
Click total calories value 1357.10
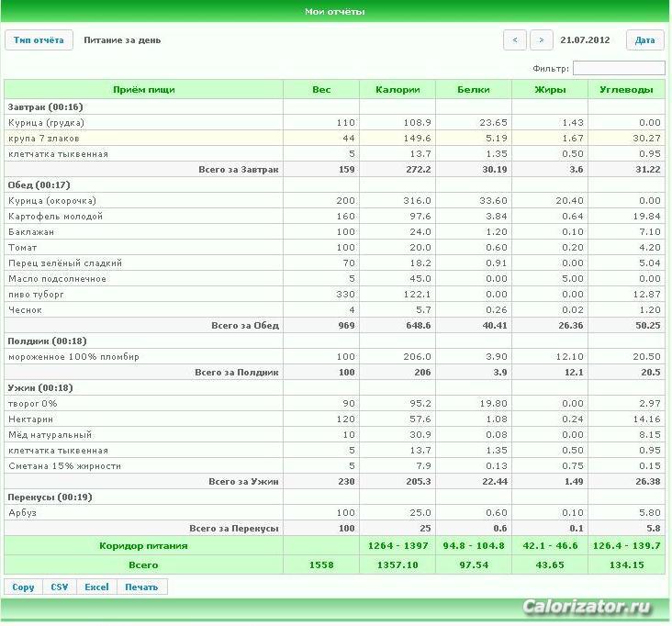click(x=398, y=565)
